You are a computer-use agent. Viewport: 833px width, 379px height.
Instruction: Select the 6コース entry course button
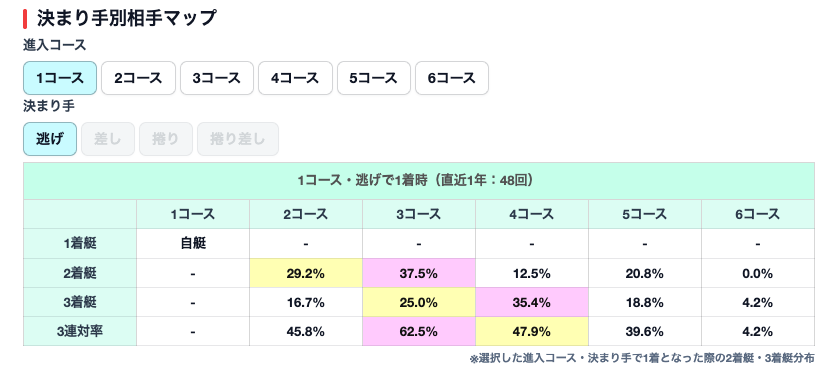tap(452, 78)
